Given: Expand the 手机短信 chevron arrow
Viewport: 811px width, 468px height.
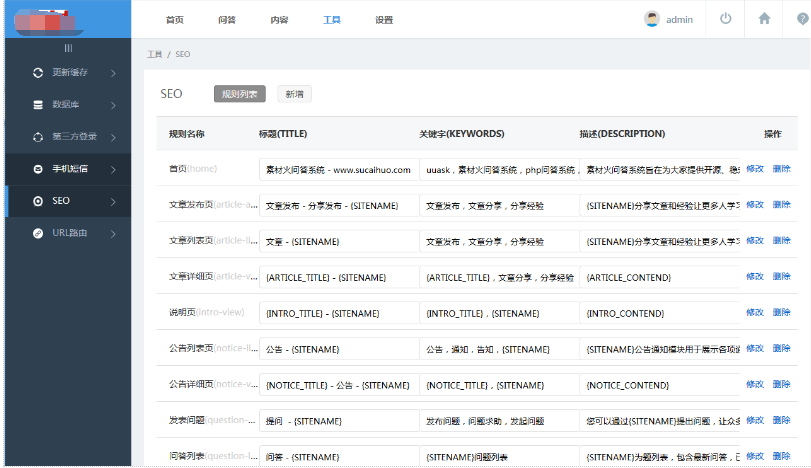Looking at the screenshot, I should pos(113,170).
